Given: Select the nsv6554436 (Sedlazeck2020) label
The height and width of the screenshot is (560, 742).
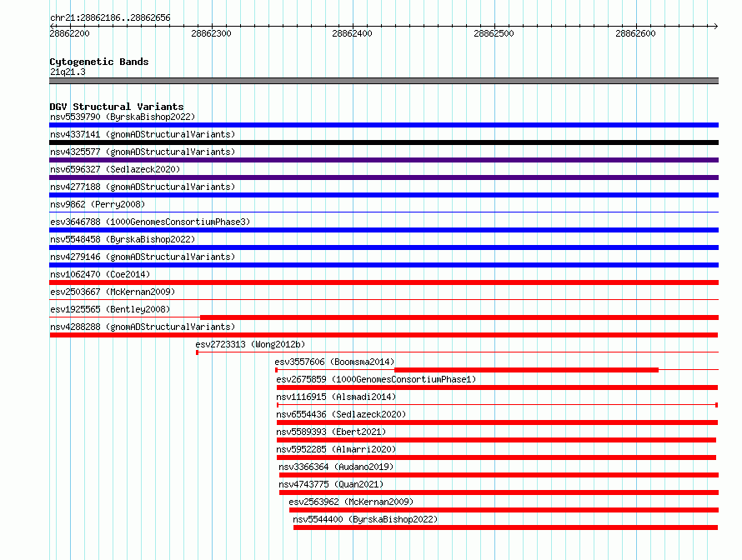Looking at the screenshot, I should pyautogui.click(x=341, y=414).
